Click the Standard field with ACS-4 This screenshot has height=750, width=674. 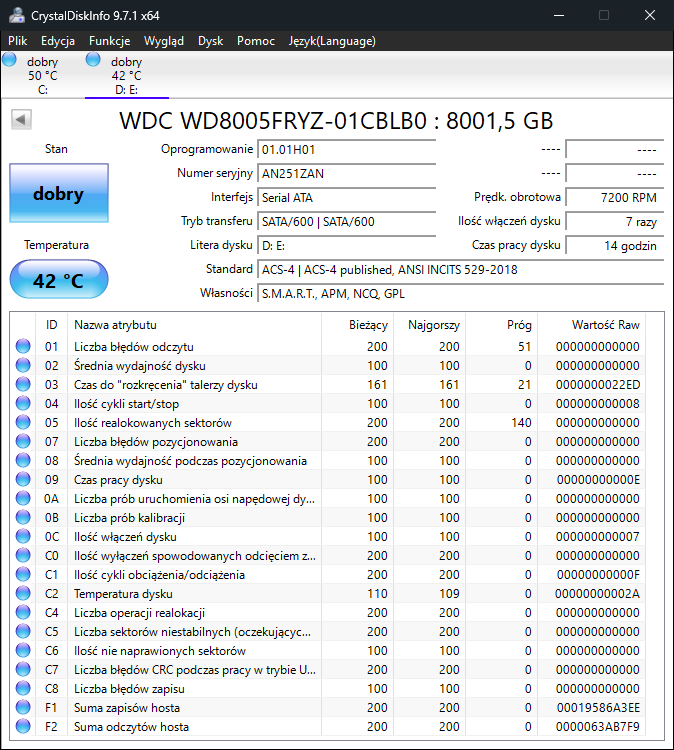click(x=461, y=269)
